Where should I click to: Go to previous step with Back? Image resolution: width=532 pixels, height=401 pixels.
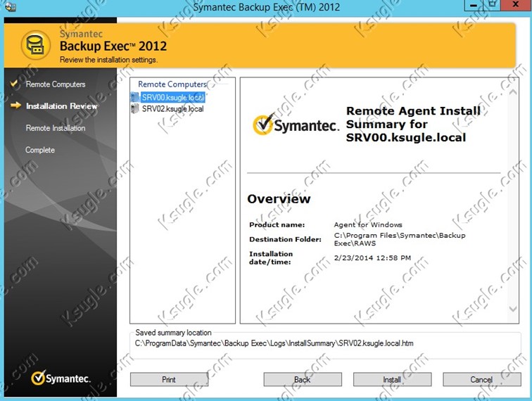(x=303, y=379)
